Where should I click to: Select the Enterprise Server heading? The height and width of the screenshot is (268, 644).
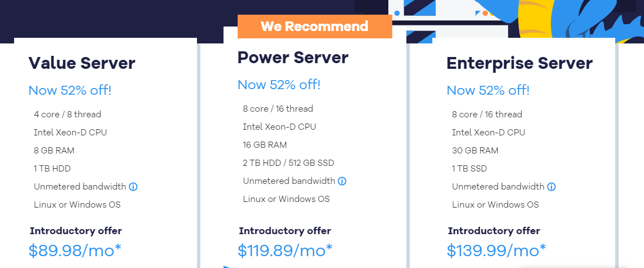pos(520,63)
